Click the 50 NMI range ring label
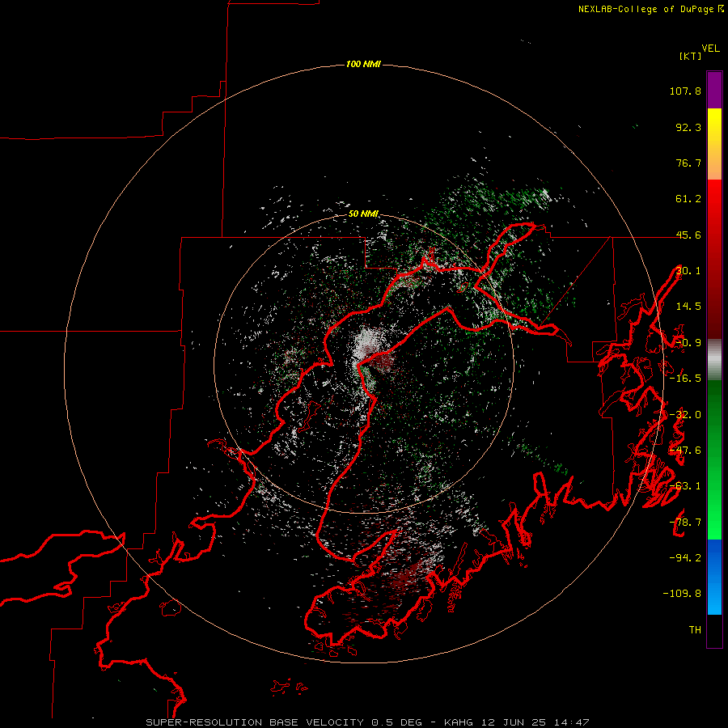The image size is (728, 728). point(363,214)
